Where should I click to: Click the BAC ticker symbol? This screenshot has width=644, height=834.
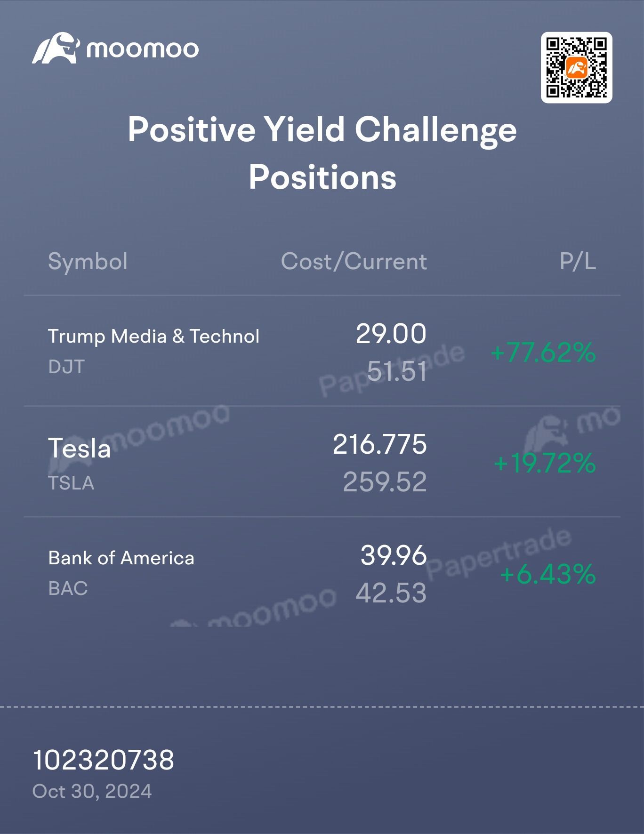[68, 588]
